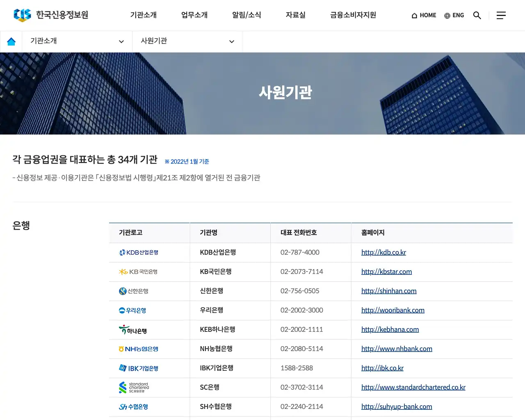
Task: Open the 업무소개 menu
Action: (194, 15)
